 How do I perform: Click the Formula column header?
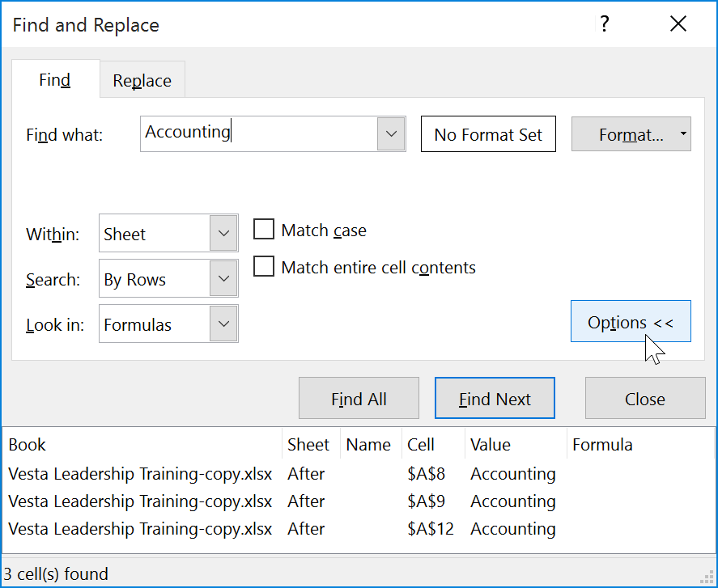(603, 444)
